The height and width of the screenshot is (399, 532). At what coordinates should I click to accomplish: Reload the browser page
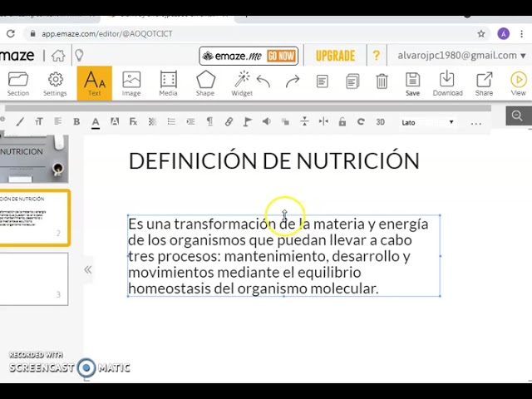click(11, 33)
